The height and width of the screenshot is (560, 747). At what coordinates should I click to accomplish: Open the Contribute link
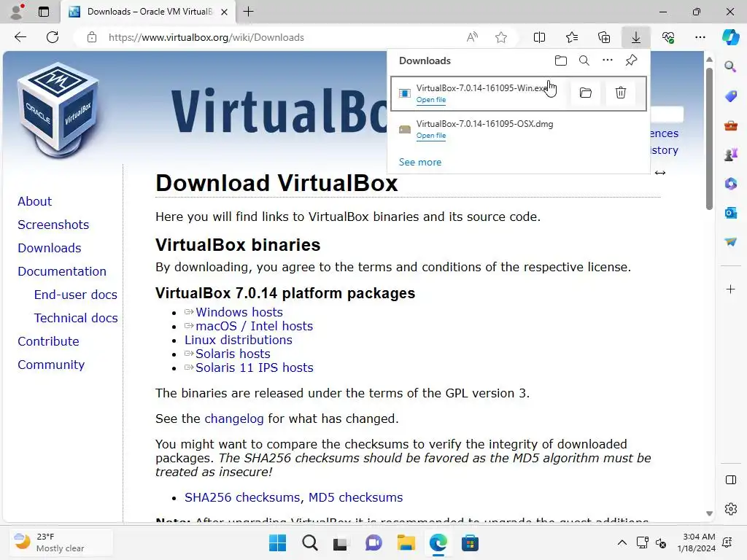pyautogui.click(x=48, y=341)
